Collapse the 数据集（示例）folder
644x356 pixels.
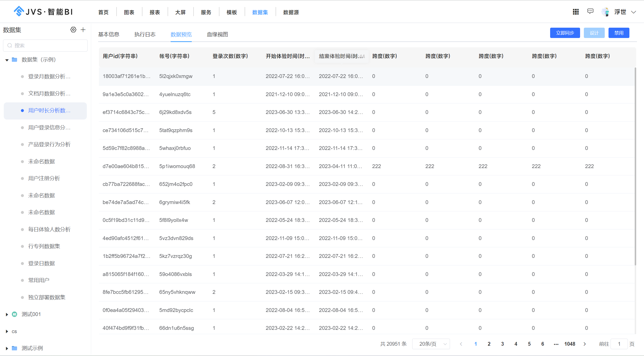[x=7, y=60]
